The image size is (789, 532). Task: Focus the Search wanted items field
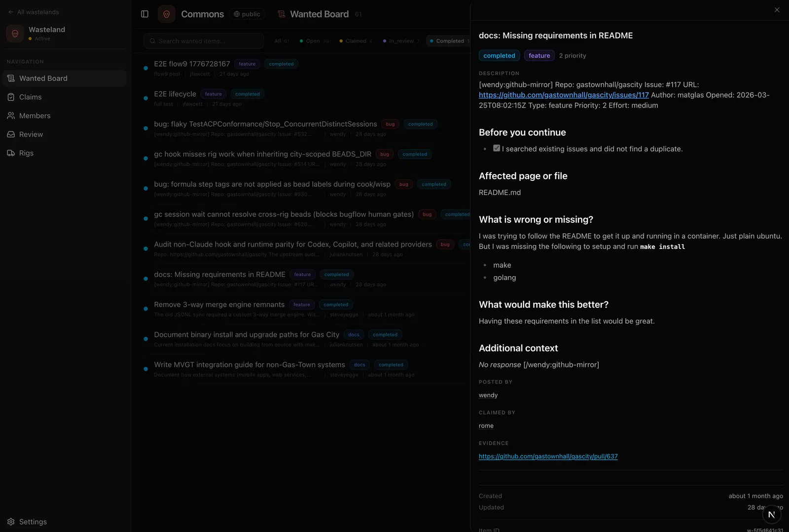pos(204,41)
